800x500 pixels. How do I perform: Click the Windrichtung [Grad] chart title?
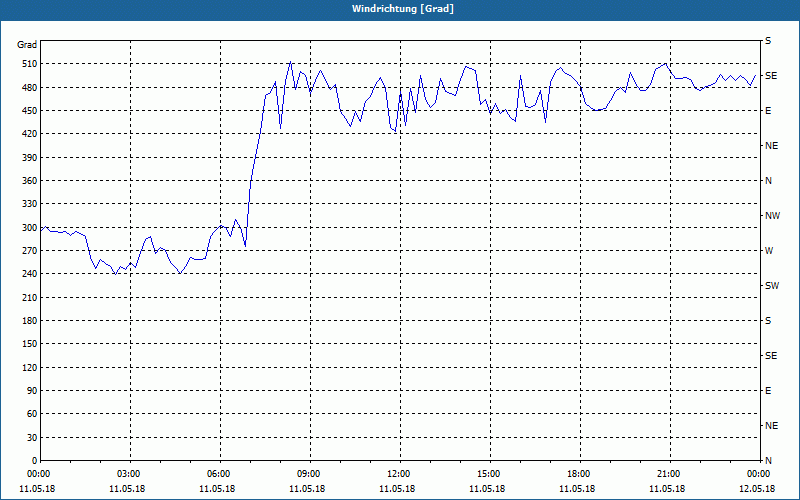(x=403, y=9)
